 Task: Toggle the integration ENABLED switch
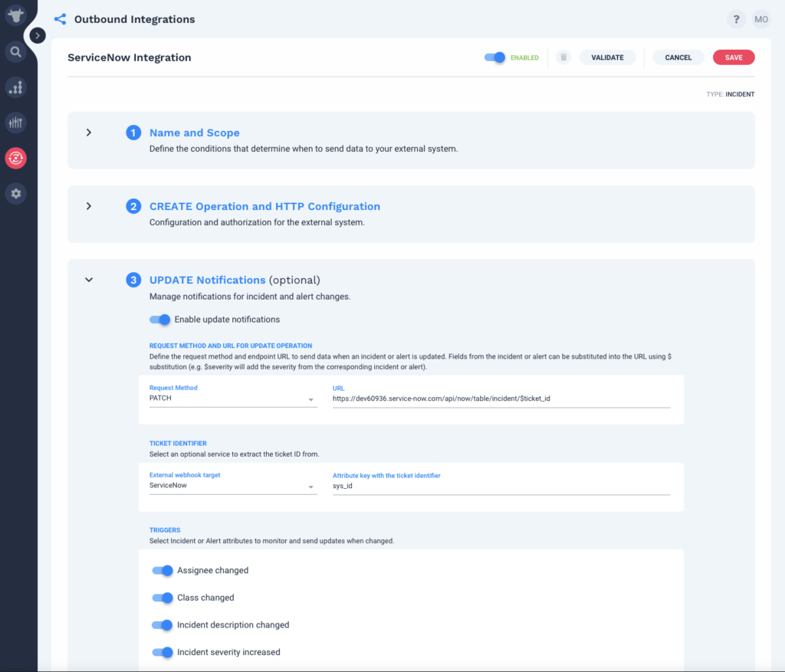pos(494,57)
